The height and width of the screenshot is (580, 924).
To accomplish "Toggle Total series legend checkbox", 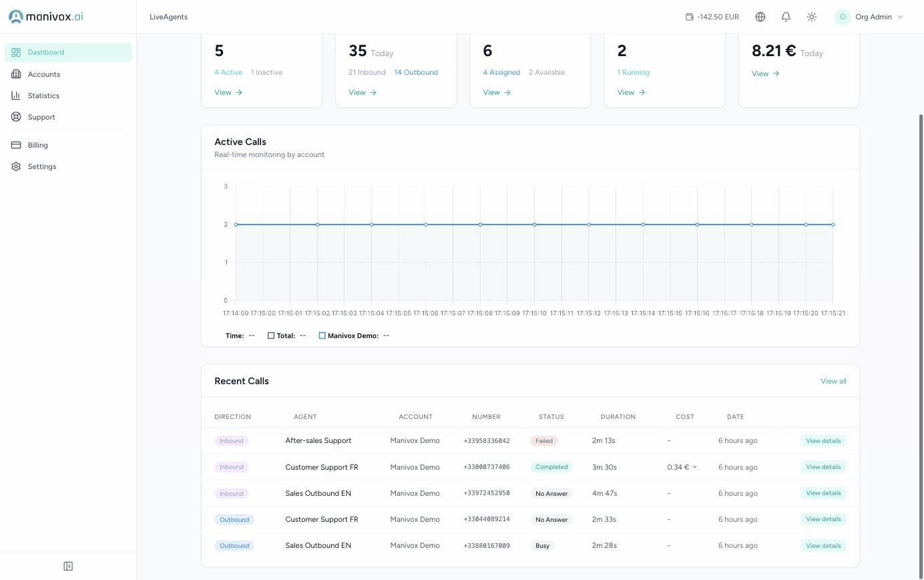I will [x=271, y=335].
